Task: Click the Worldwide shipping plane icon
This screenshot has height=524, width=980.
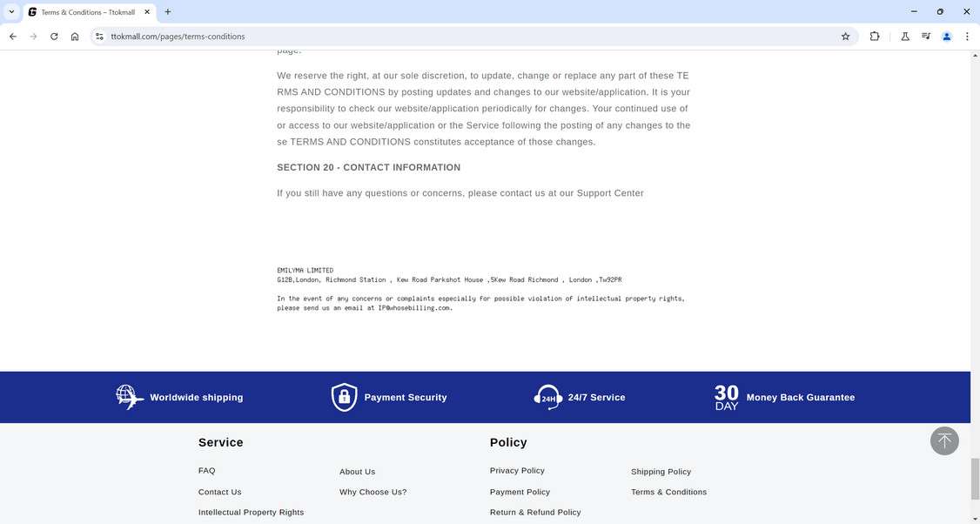Action: point(130,397)
